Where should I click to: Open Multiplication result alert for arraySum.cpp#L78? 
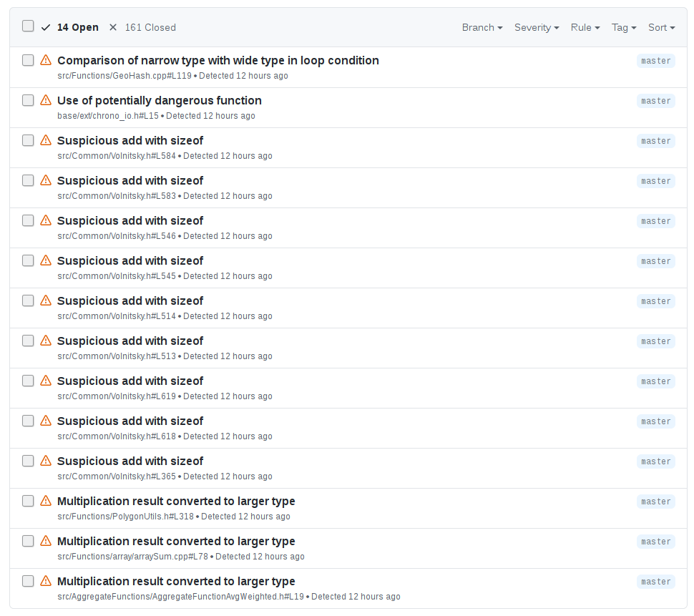(176, 541)
